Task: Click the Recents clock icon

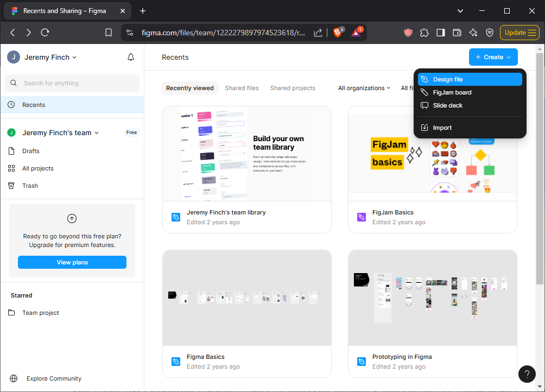Action: click(11, 105)
